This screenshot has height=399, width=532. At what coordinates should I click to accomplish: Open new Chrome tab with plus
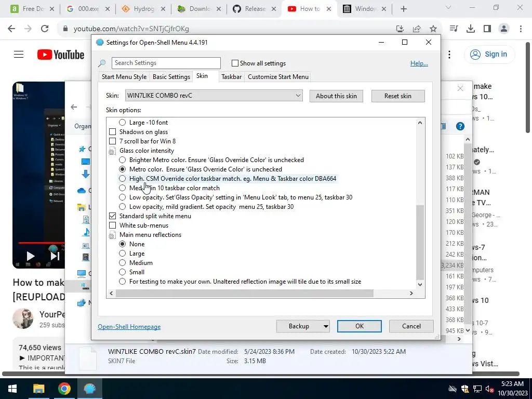[403, 9]
